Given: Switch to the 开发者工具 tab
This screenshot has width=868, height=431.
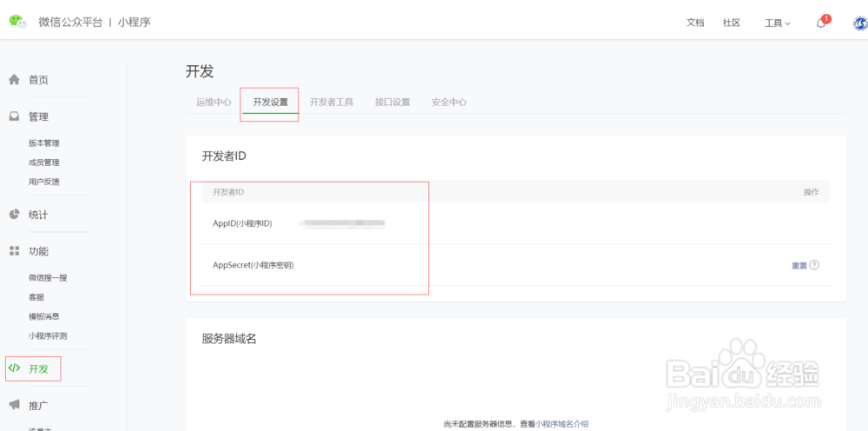Looking at the screenshot, I should (331, 102).
